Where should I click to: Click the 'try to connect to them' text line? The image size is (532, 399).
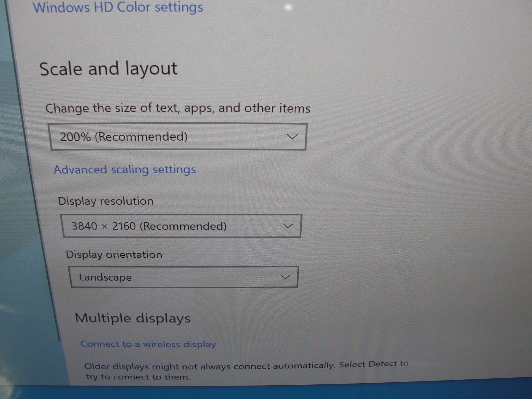138,377
